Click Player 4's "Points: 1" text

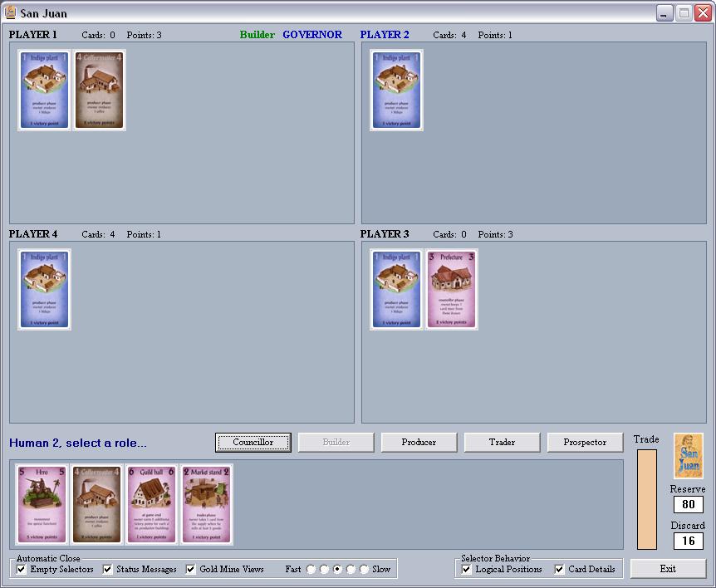point(144,235)
